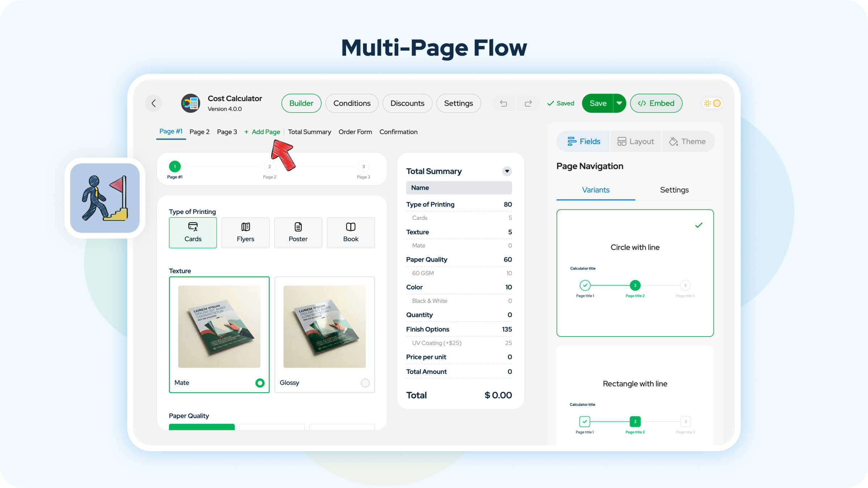868x488 pixels.
Task: Go back with the left chevron button
Action: (154, 103)
